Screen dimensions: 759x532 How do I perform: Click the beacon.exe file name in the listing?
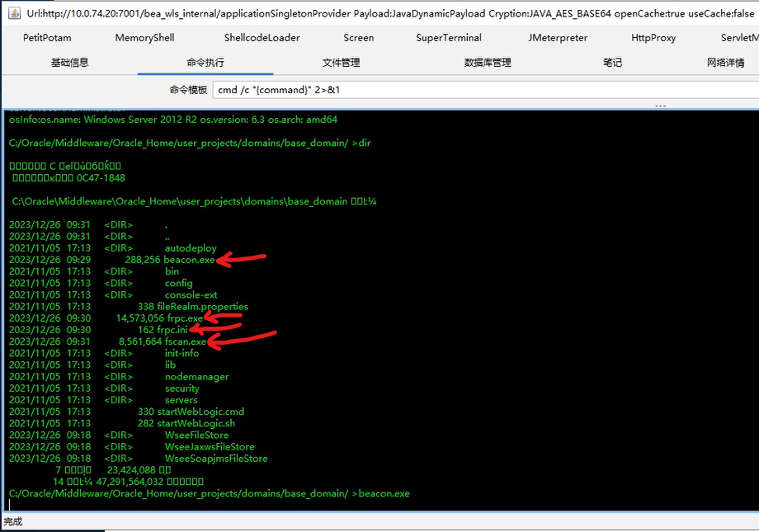[x=189, y=260]
